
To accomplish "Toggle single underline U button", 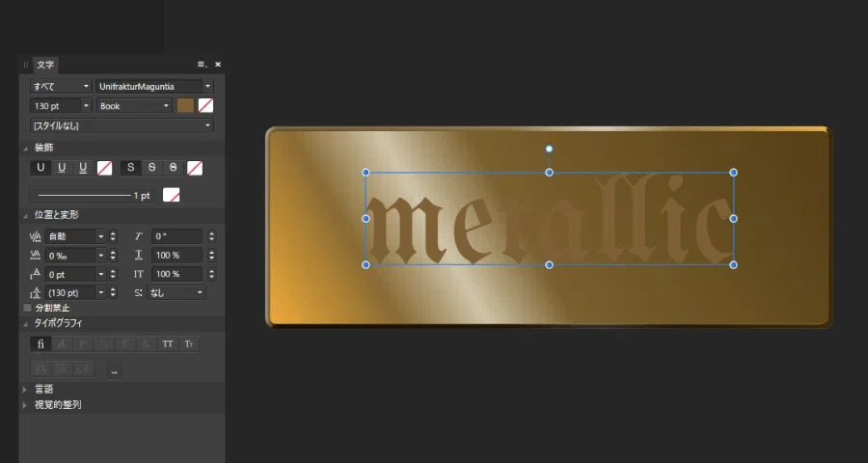I will pyautogui.click(x=62, y=168).
